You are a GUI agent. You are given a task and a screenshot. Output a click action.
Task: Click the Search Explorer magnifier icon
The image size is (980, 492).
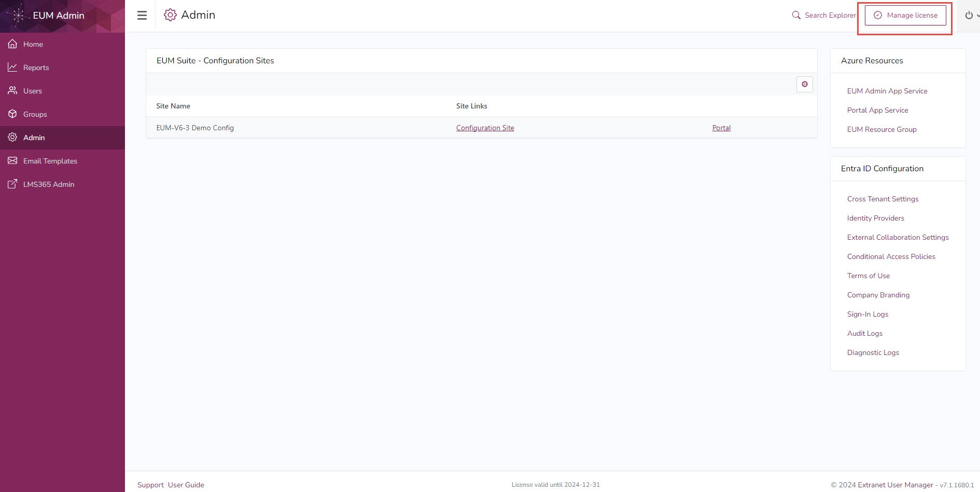(x=796, y=15)
